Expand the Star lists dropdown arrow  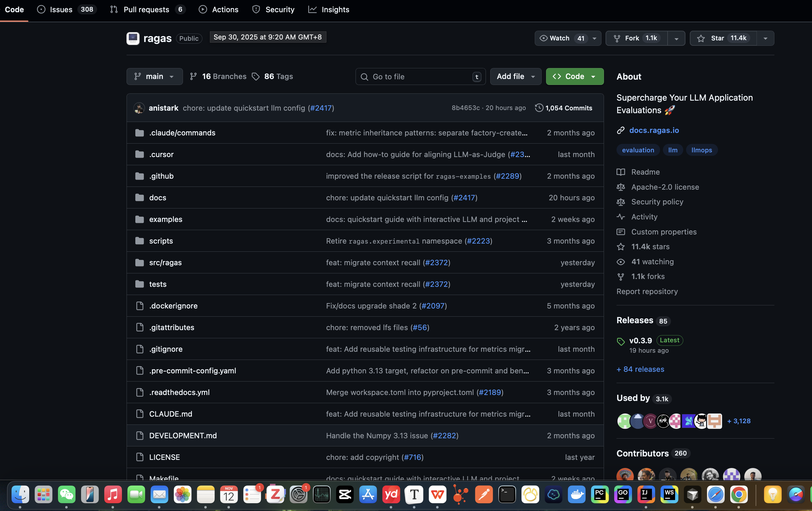click(x=765, y=39)
